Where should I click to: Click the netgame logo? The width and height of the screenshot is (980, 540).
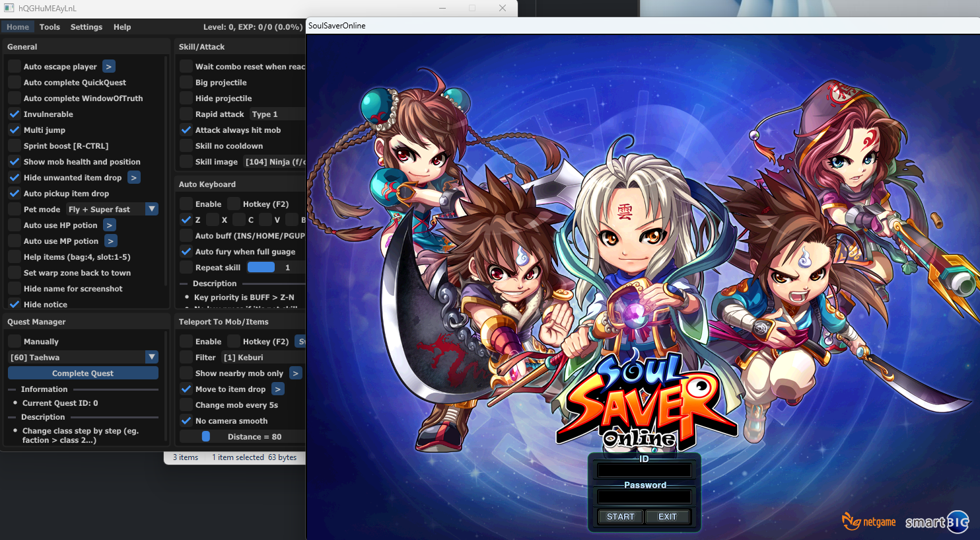pyautogui.click(x=869, y=521)
